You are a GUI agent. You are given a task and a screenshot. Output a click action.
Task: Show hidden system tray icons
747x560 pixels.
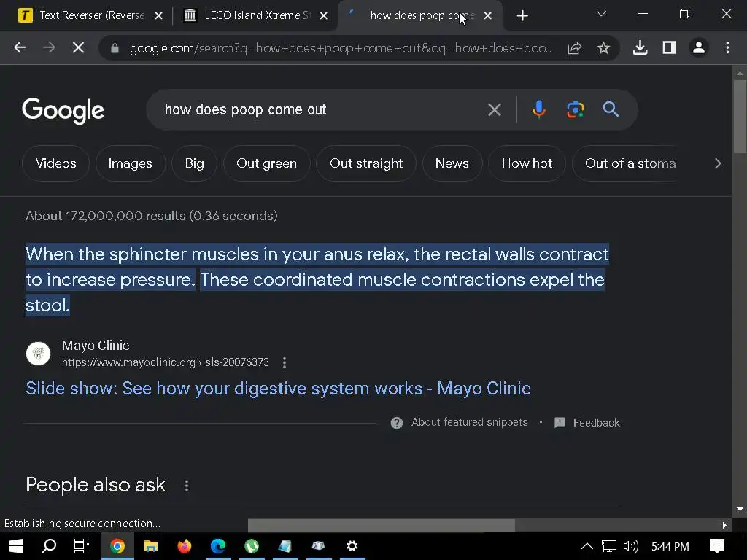[x=587, y=546]
